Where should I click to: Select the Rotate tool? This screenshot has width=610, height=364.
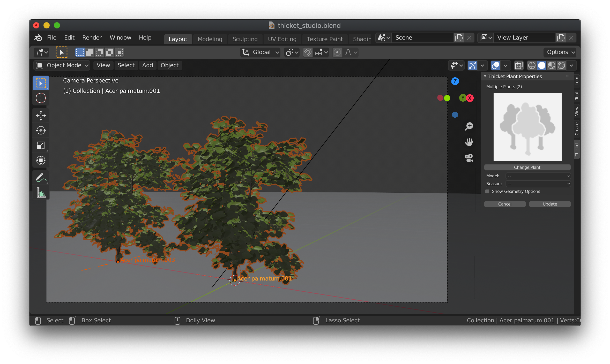coord(41,130)
